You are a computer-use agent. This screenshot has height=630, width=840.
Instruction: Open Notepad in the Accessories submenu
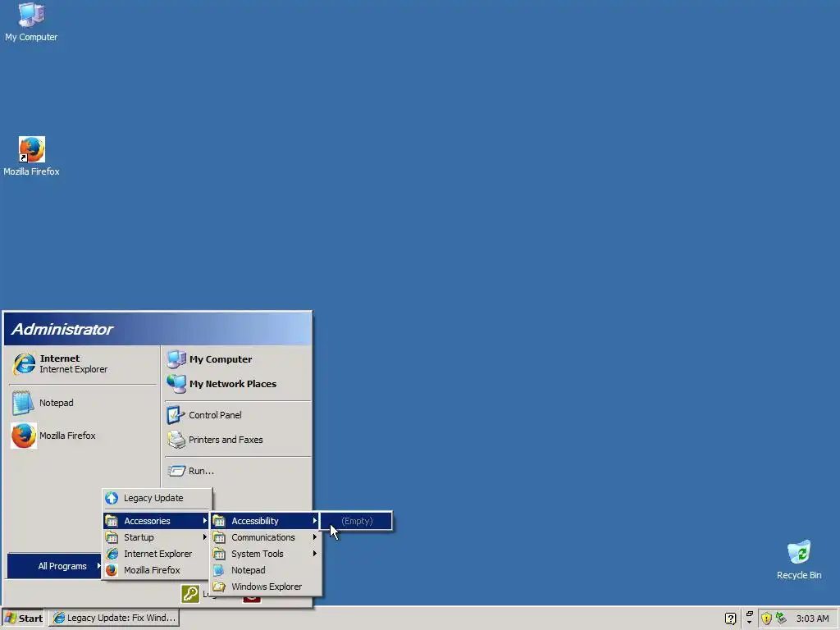[x=265, y=571]
